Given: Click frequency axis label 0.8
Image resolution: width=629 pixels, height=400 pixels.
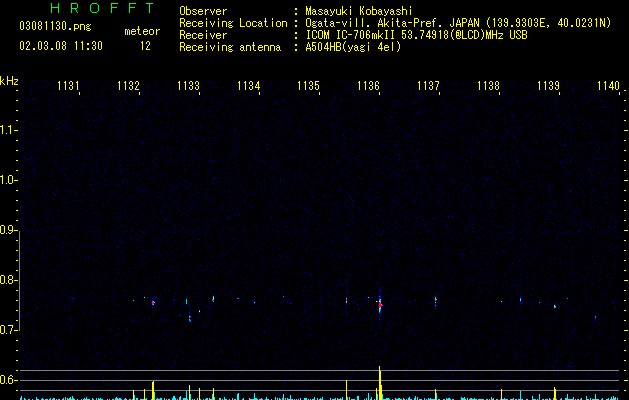Looking at the screenshot, I should 8,280.
